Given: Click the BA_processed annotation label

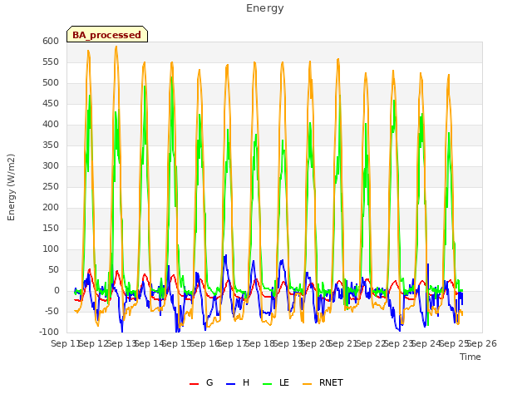Looking at the screenshot, I should (x=107, y=35).
